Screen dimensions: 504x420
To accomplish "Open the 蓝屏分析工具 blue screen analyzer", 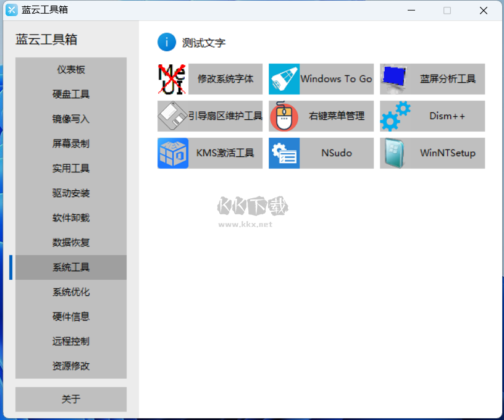I will 432,79.
